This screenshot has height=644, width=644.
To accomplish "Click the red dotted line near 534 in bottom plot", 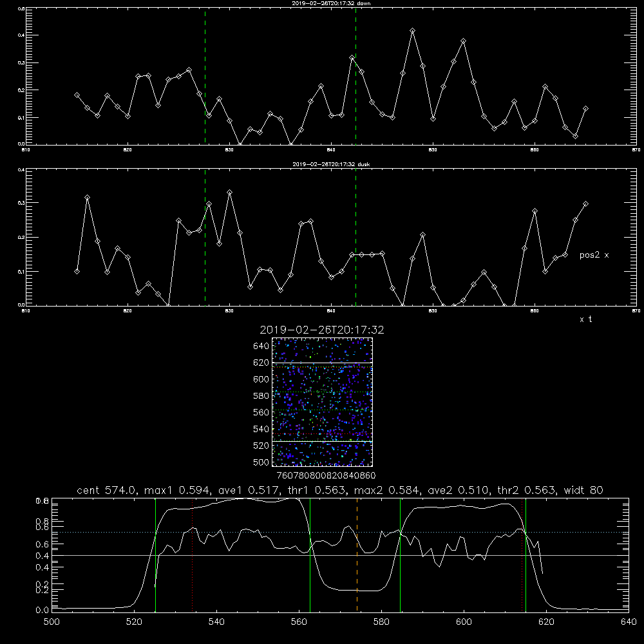I will (x=192, y=555).
